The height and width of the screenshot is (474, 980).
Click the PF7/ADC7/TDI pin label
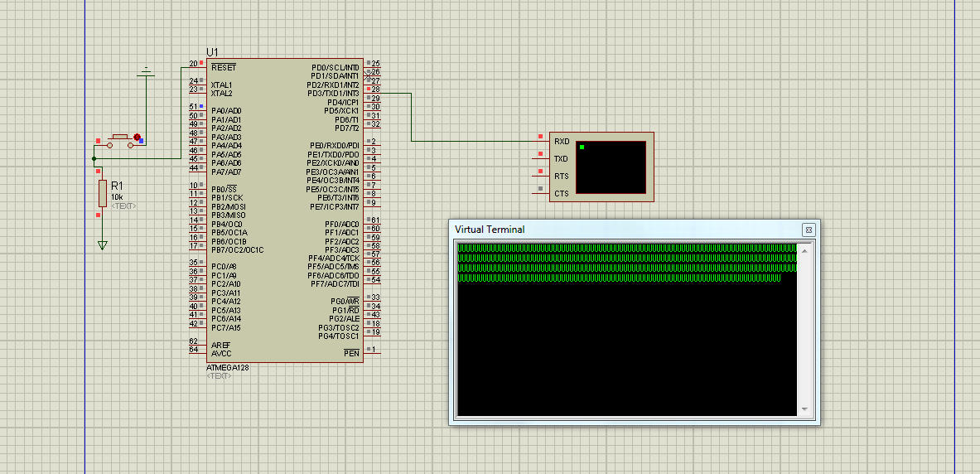(335, 284)
